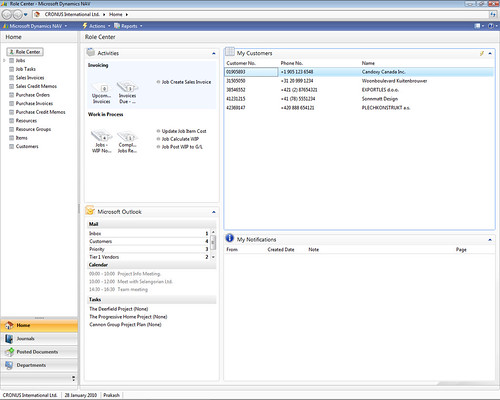Click the Microsoft Outlook part icon
Image resolution: width=500 pixels, height=400 pixels.
[90, 211]
